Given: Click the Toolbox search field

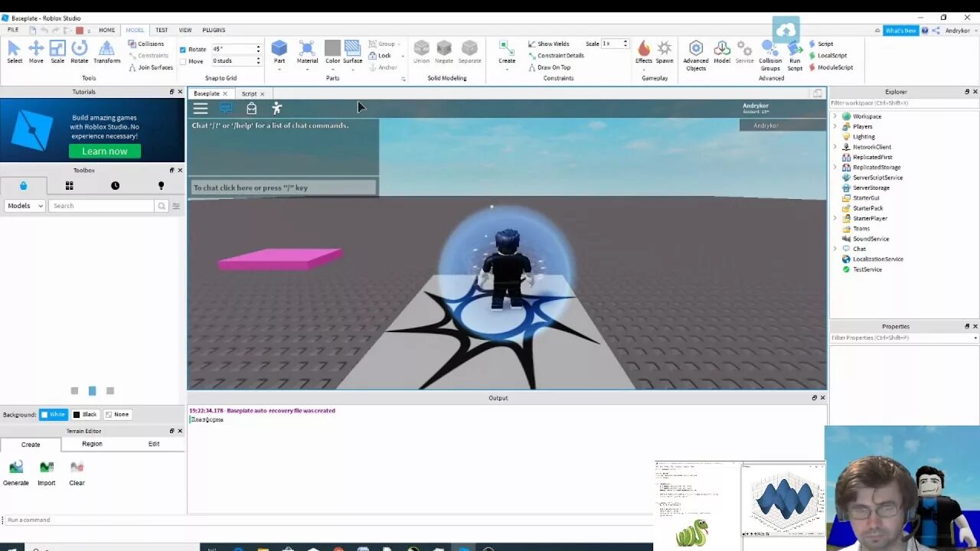Looking at the screenshot, I should (101, 206).
